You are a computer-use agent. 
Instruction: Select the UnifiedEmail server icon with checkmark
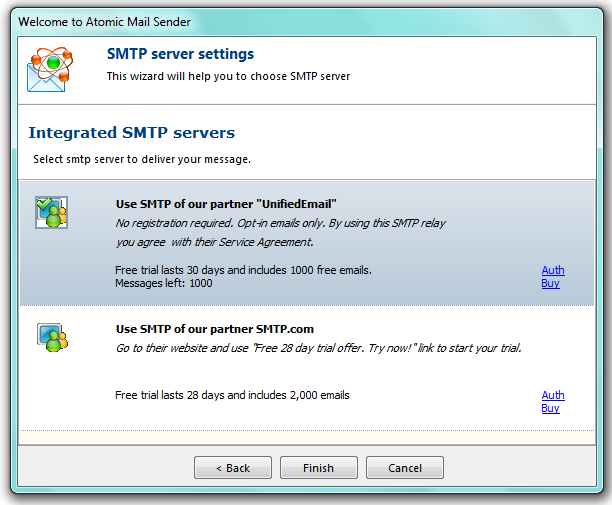tap(51, 213)
